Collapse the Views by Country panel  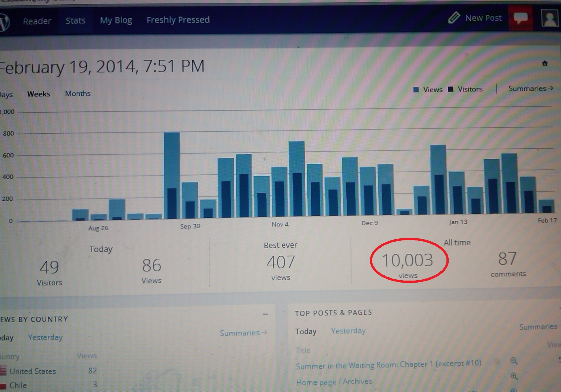[265, 314]
